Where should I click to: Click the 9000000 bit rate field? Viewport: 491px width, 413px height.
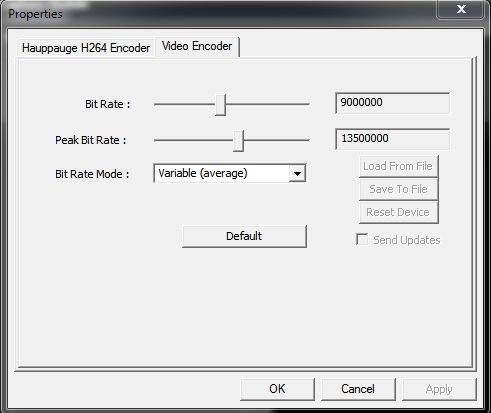tap(392, 103)
